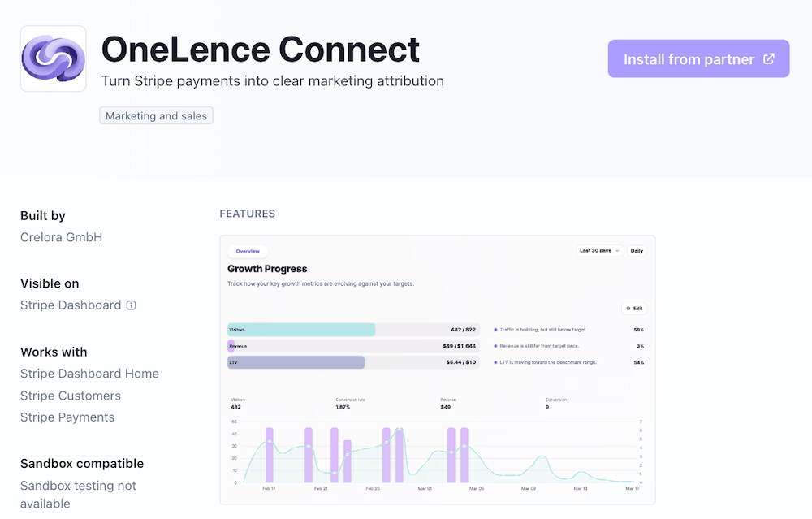Click the Stripe Dashboard Home entry
The width and height of the screenshot is (812, 519).
coord(89,374)
